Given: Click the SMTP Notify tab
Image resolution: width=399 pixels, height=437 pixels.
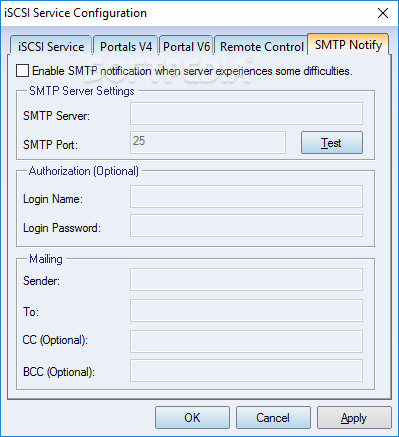Looking at the screenshot, I should click(x=348, y=44).
